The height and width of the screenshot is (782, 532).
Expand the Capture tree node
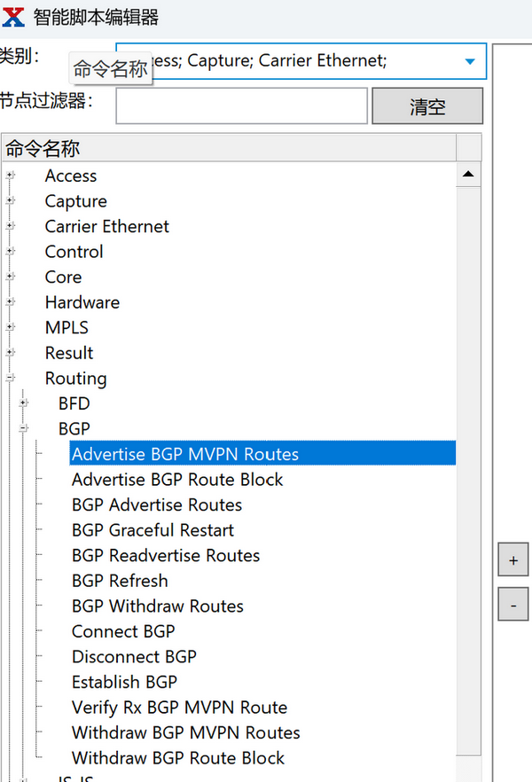click(11, 201)
